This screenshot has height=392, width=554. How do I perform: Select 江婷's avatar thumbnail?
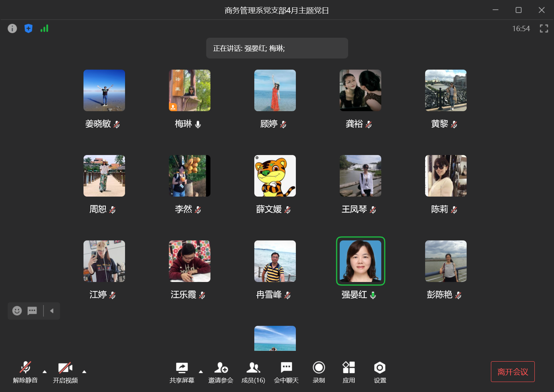[x=104, y=261]
